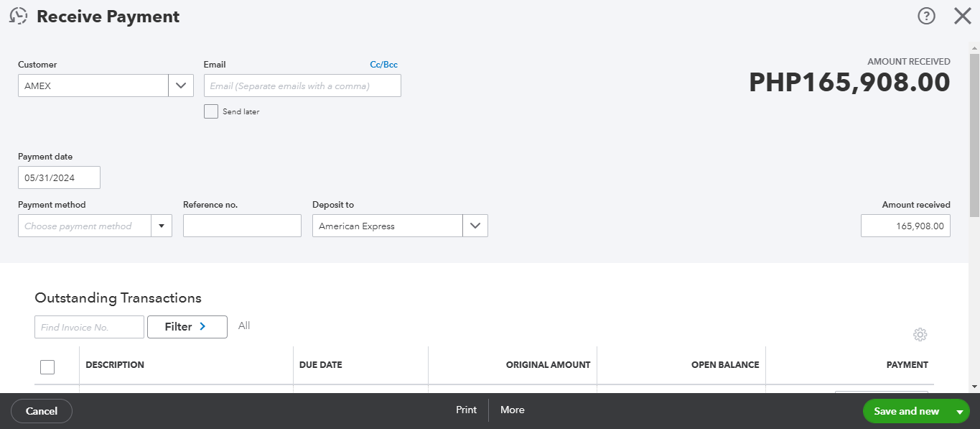Select all outstanding transactions checkbox

pyautogui.click(x=47, y=367)
